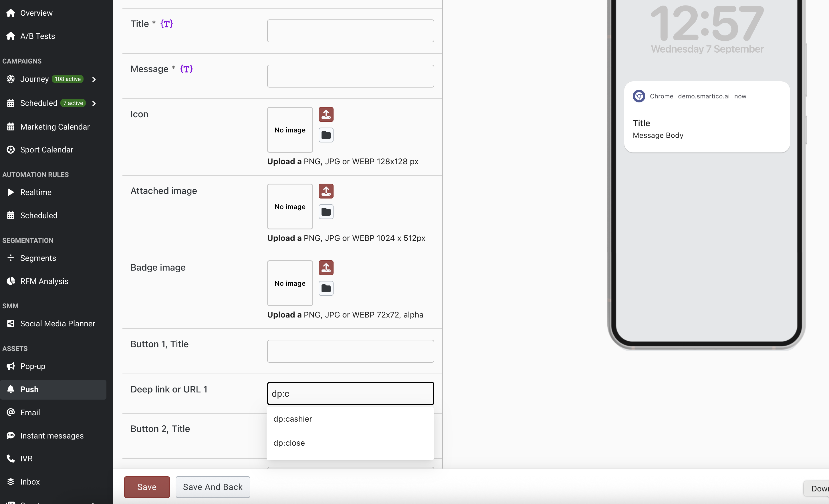Open RFM Analysis section
Viewport: 829px width, 504px height.
44,281
